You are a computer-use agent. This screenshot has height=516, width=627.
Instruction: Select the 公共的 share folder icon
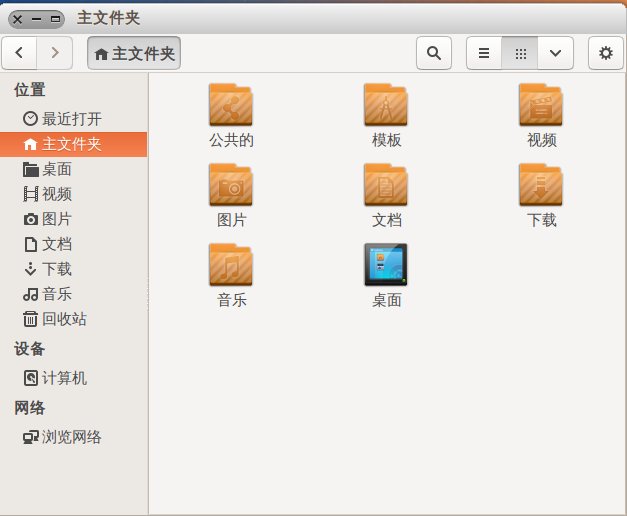click(x=231, y=105)
